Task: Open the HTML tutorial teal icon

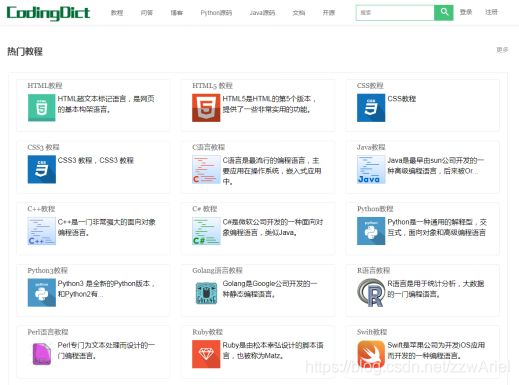Action: [x=42, y=107]
